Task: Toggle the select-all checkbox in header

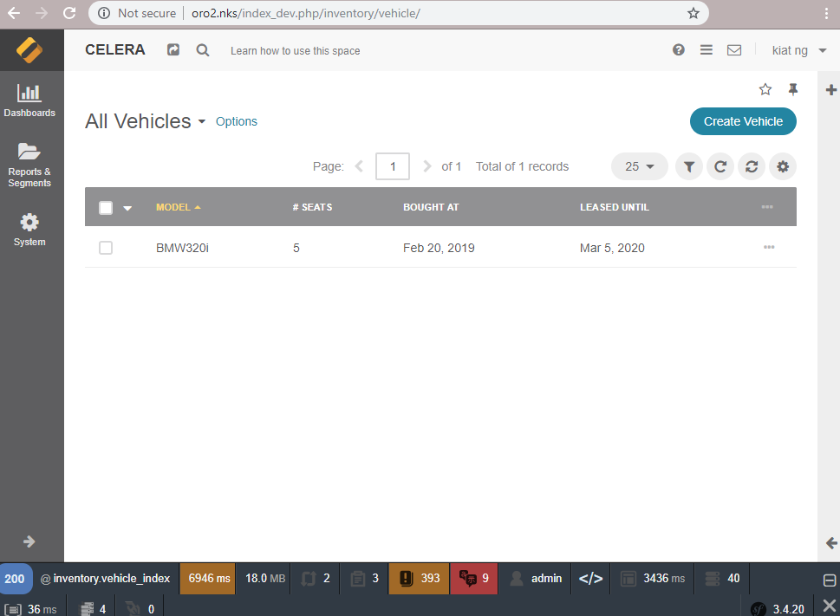Action: (106, 207)
